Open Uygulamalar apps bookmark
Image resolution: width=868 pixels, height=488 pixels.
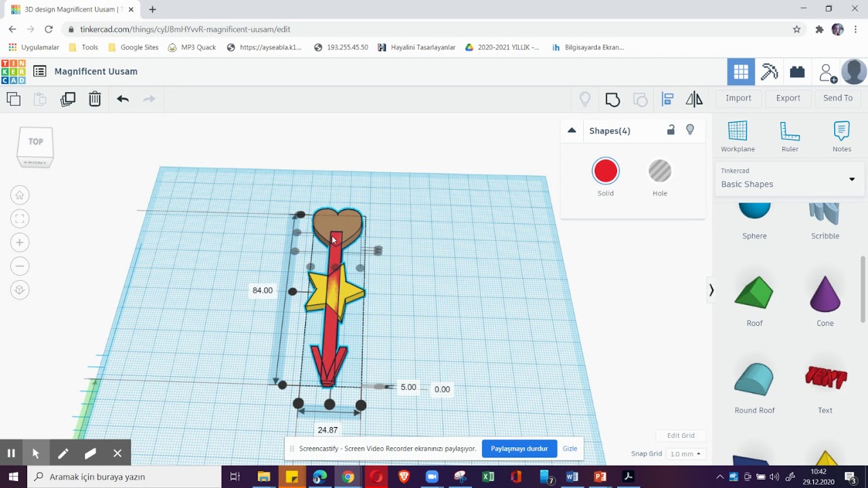tap(34, 47)
